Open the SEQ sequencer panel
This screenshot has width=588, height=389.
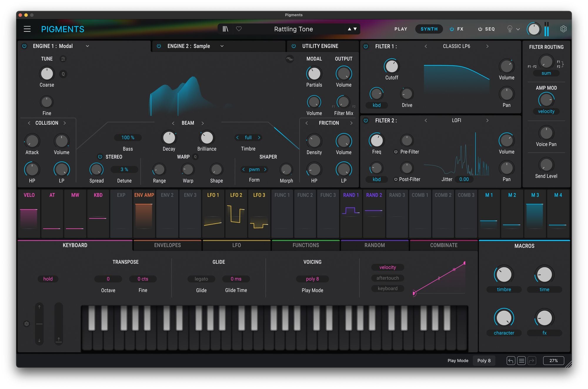tap(487, 29)
